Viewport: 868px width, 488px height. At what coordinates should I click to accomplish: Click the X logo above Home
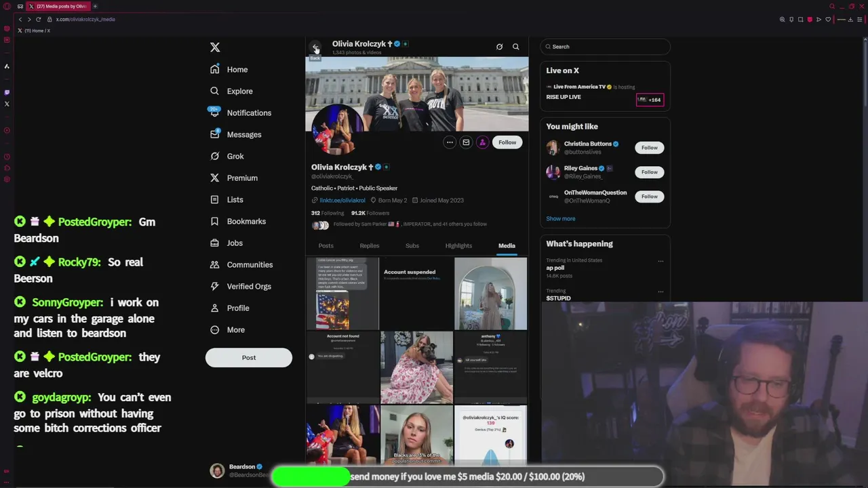click(215, 47)
